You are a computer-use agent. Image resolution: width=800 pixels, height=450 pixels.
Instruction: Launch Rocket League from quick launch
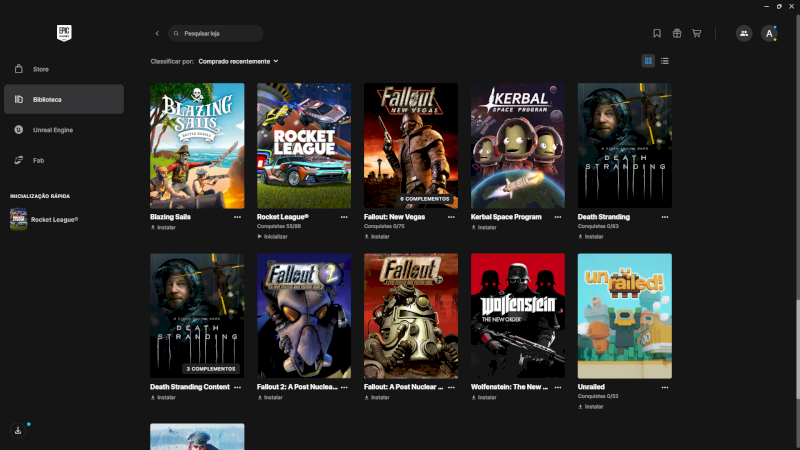click(x=44, y=219)
